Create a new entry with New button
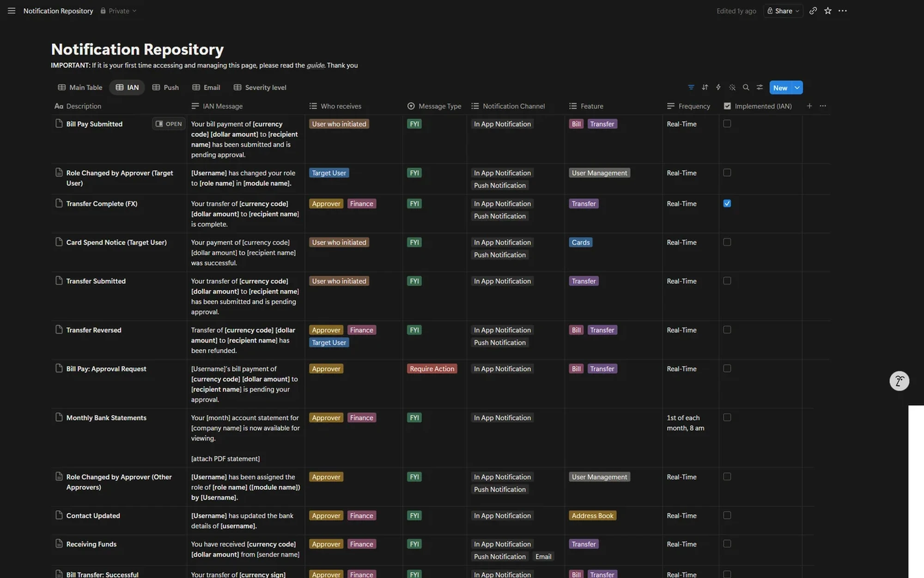This screenshot has width=924, height=578. tap(780, 87)
